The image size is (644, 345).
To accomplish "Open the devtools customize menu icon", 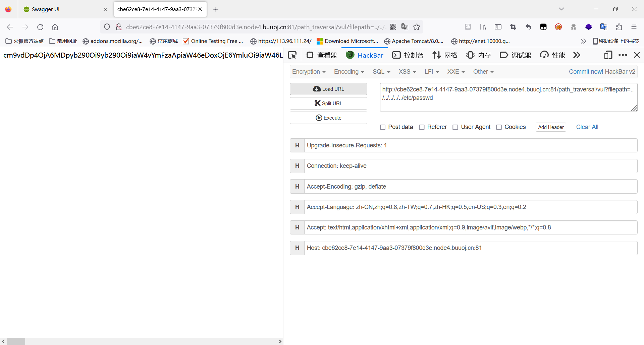I will tap(623, 55).
